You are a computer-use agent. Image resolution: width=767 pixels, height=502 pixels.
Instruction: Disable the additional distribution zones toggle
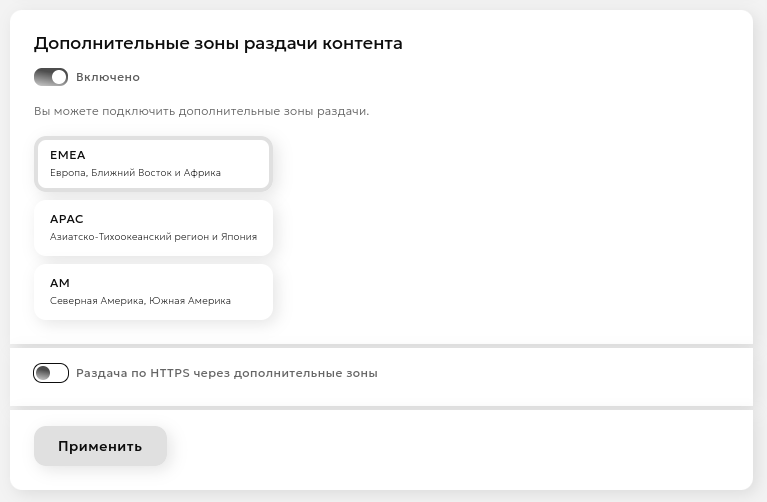pyautogui.click(x=51, y=77)
